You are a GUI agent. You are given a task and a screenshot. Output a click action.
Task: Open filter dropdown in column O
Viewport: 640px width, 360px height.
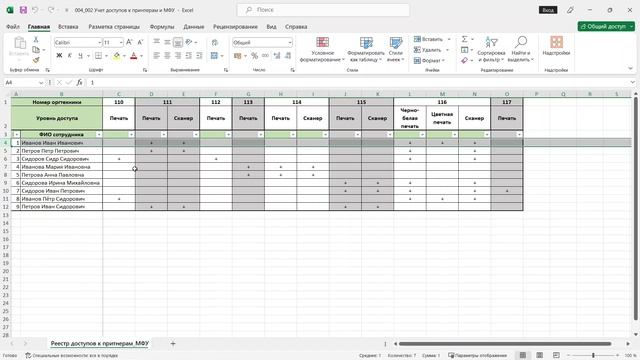519,135
